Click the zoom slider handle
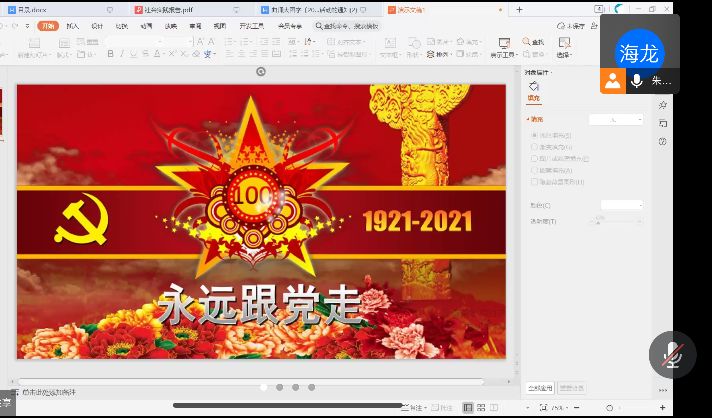712x418 pixels. [x=609, y=408]
